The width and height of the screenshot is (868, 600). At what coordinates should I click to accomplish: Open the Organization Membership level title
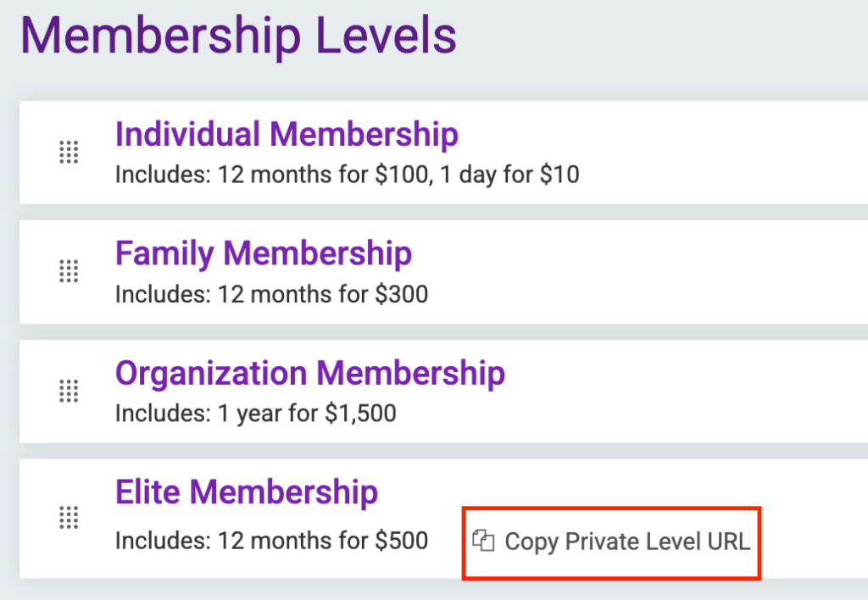pos(310,373)
